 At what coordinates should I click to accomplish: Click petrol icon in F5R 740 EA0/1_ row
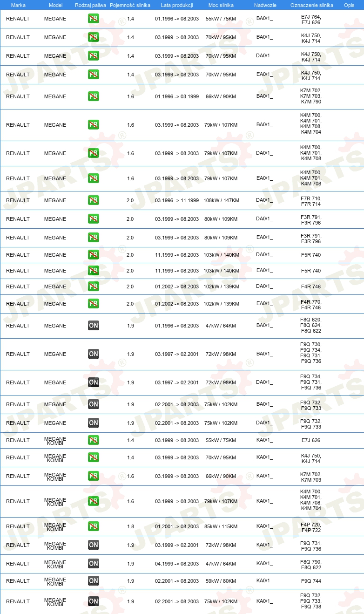94,271
